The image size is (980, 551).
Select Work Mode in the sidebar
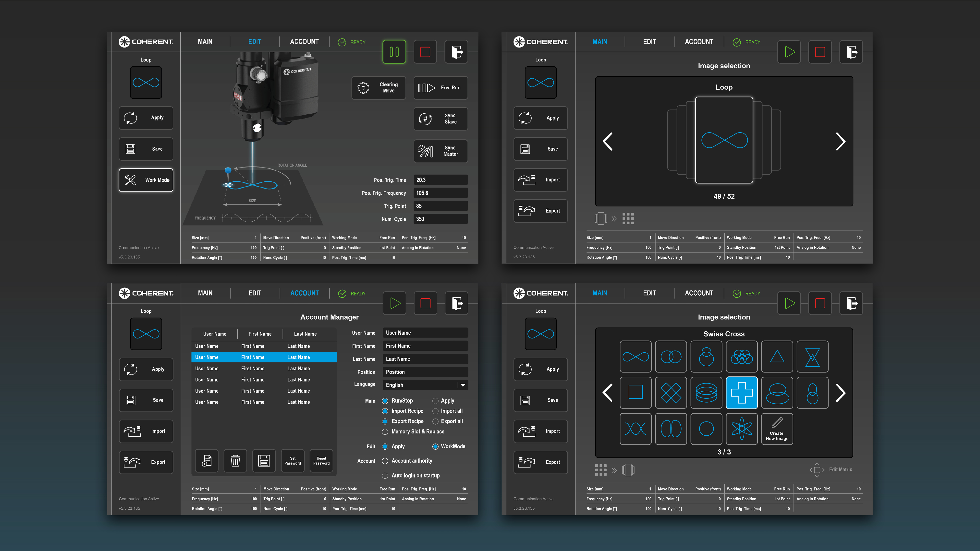[146, 180]
